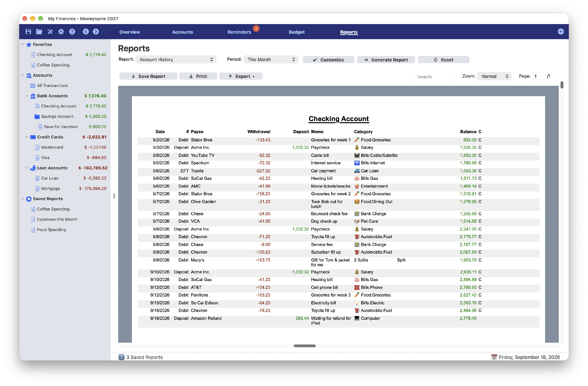This screenshot has width=588, height=386.
Task: Open saved report Expenses this Month
Action: pos(57,219)
